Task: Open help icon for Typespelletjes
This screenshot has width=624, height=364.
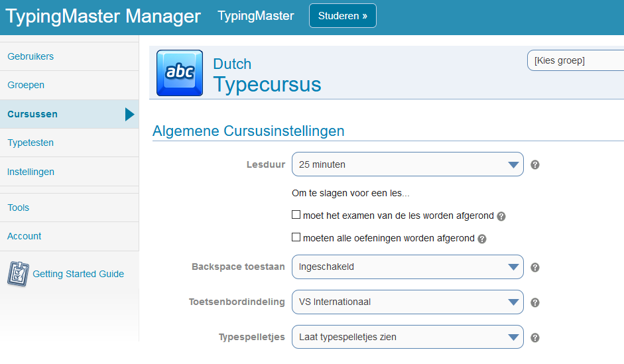Action: click(535, 337)
